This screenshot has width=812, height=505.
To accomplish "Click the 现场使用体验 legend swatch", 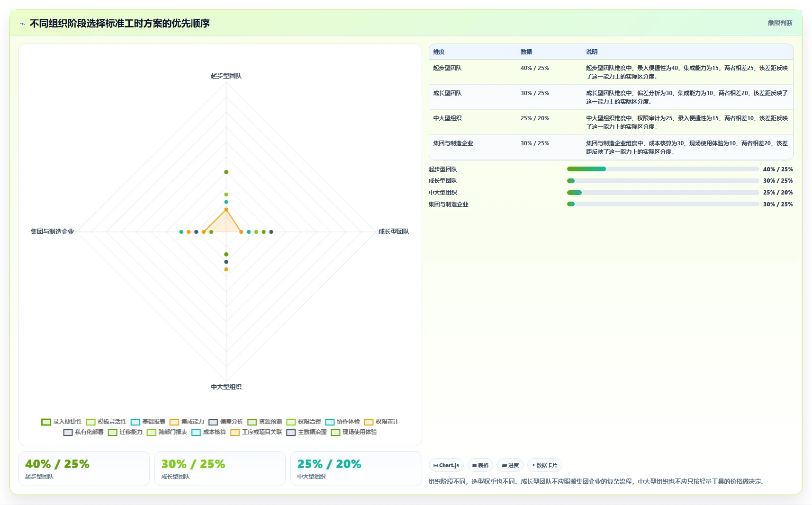I will pyautogui.click(x=336, y=432).
